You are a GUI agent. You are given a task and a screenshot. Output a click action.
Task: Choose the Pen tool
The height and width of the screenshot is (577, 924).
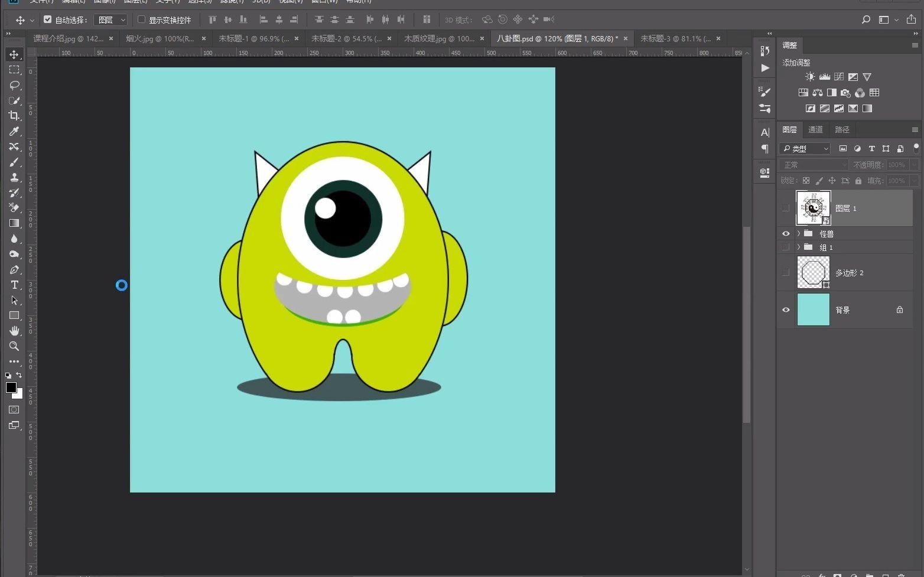point(14,269)
